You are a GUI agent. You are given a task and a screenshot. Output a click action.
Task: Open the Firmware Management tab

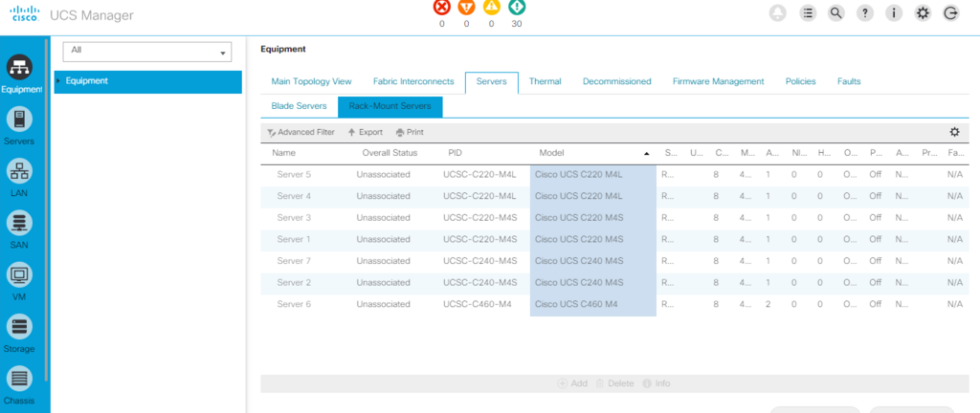(718, 81)
